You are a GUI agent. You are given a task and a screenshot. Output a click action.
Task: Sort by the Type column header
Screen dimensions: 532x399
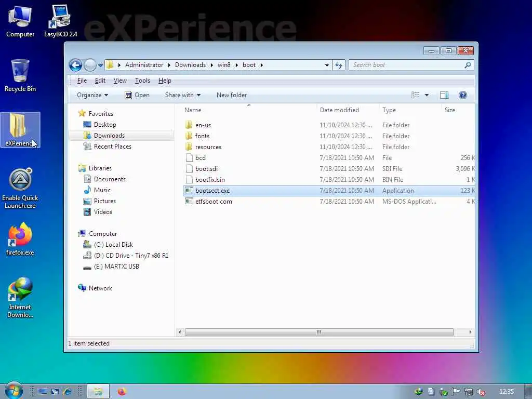click(389, 110)
